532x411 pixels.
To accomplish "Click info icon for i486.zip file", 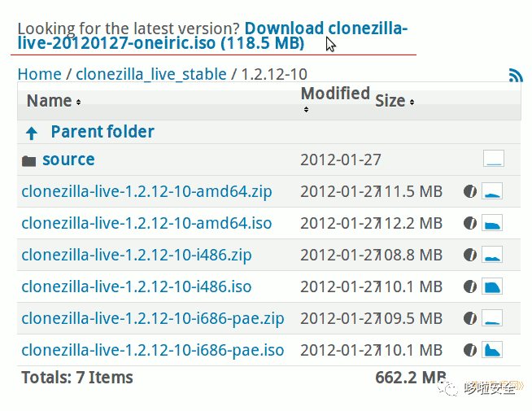I will 469,255.
